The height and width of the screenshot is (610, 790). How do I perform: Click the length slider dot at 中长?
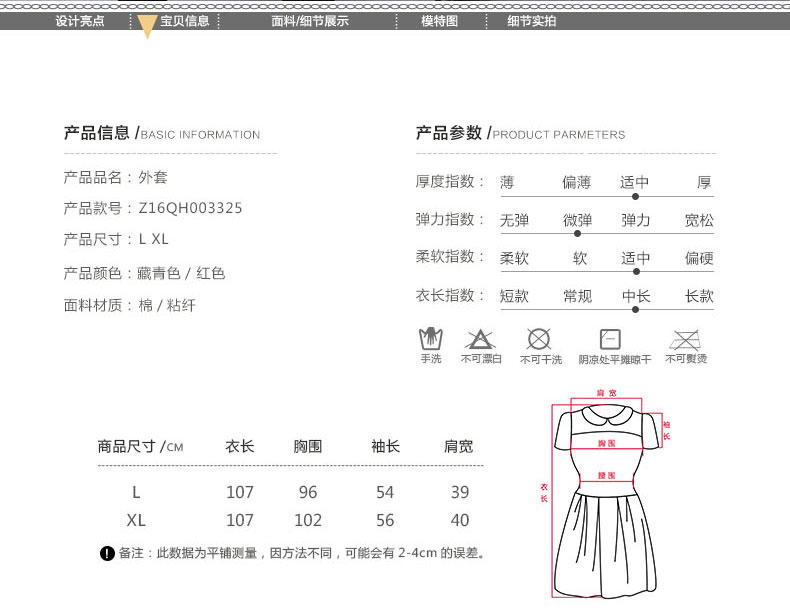coord(635,309)
